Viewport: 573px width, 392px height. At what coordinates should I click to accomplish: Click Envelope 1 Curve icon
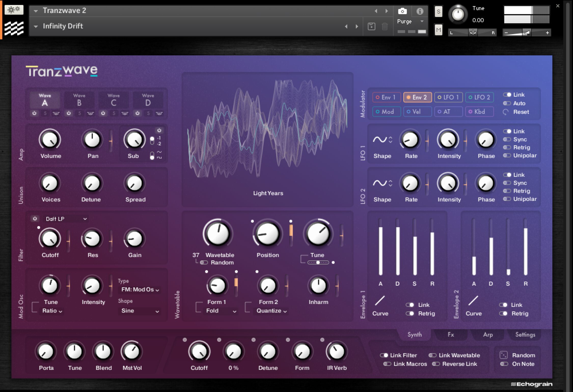click(x=380, y=301)
